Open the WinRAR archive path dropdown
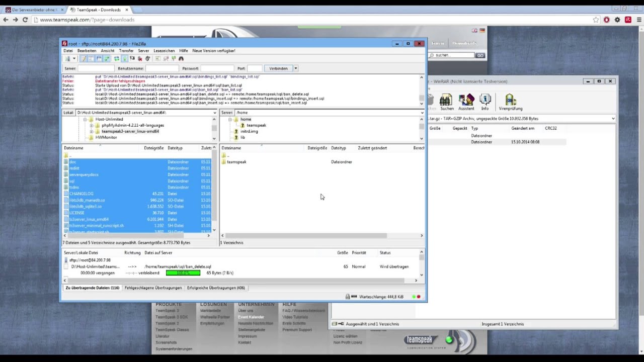Viewport: 644px width, 362px height. click(613, 119)
